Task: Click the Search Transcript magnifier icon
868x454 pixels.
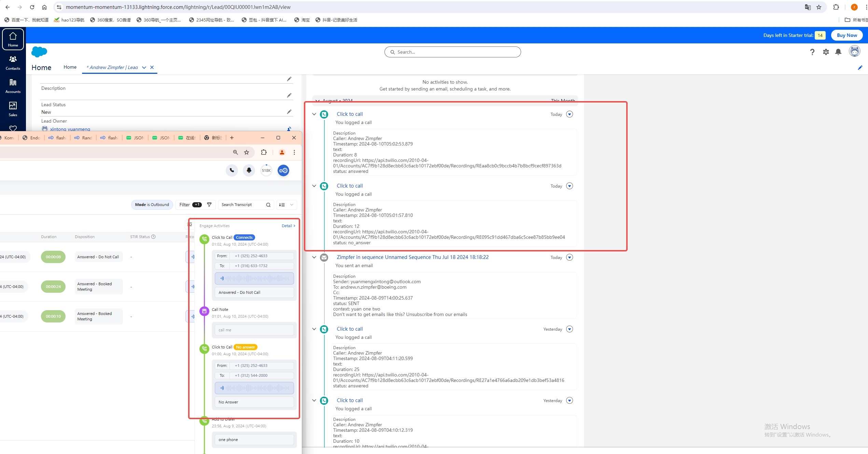Action: pyautogui.click(x=268, y=205)
